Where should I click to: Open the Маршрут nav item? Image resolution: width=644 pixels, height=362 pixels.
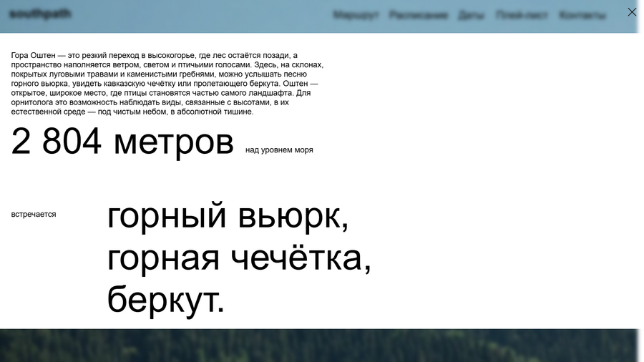[x=356, y=15]
